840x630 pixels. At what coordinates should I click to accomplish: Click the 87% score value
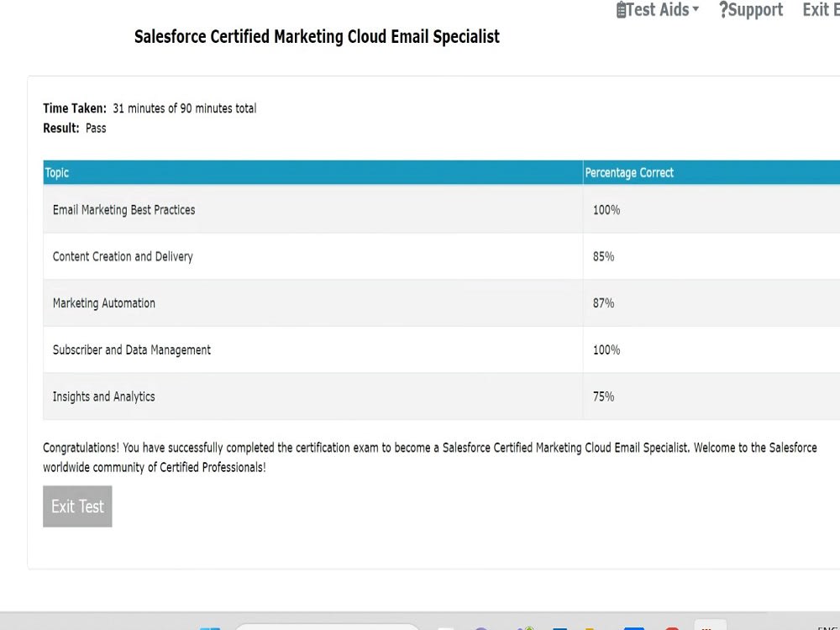[604, 303]
